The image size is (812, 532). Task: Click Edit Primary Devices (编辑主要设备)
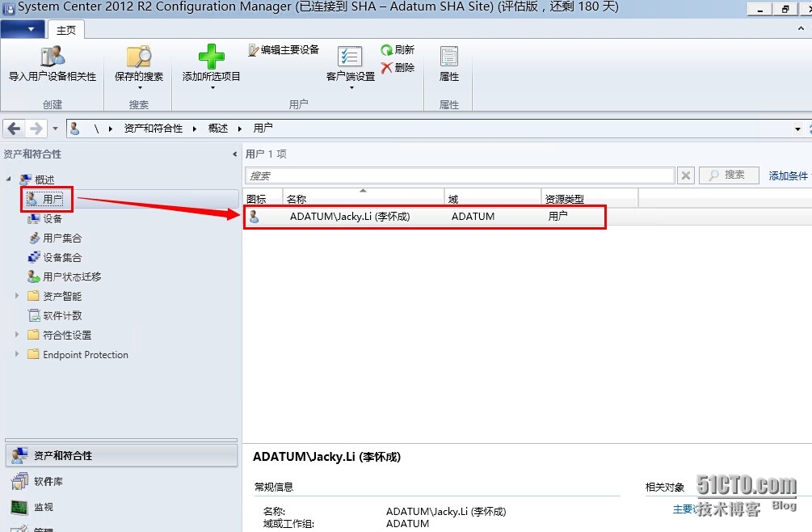coord(284,50)
